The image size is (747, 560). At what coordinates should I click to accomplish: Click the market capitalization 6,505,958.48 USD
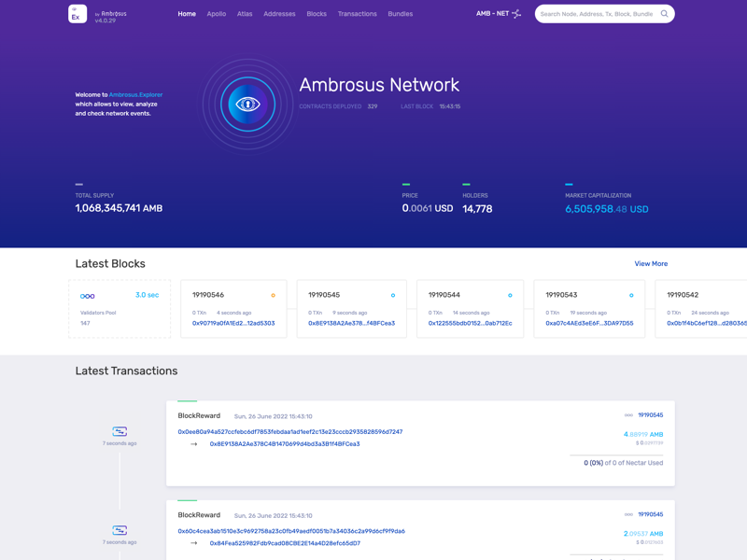pyautogui.click(x=606, y=209)
